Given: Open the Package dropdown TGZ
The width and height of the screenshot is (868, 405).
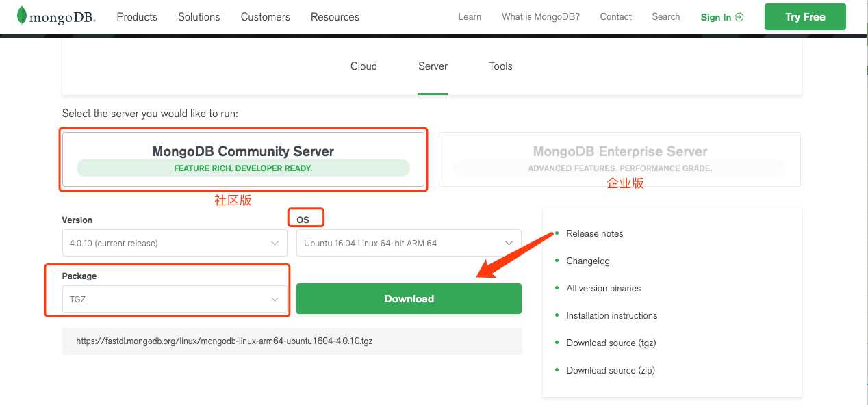Looking at the screenshot, I should click(x=175, y=299).
